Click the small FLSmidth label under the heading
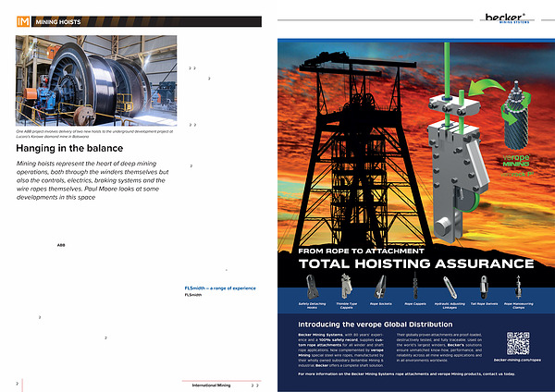The image size is (555, 392). pos(193,295)
